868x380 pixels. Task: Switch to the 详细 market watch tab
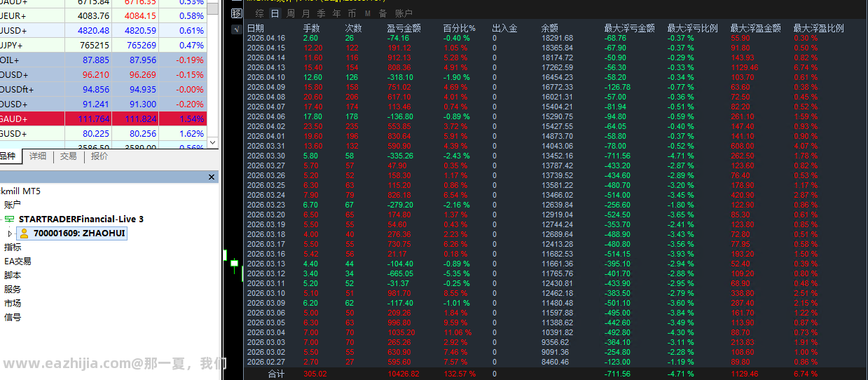click(x=38, y=156)
